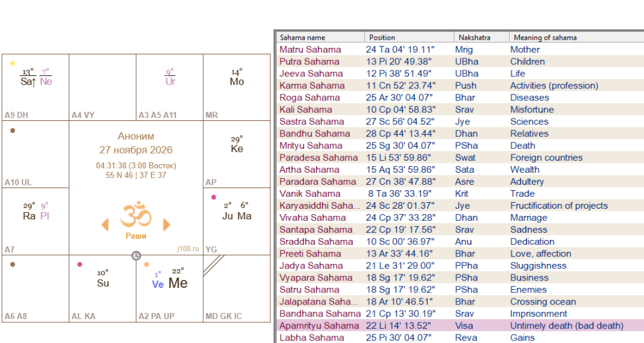
Task: Select the Su (Sun) planet in chart
Action: tap(103, 283)
